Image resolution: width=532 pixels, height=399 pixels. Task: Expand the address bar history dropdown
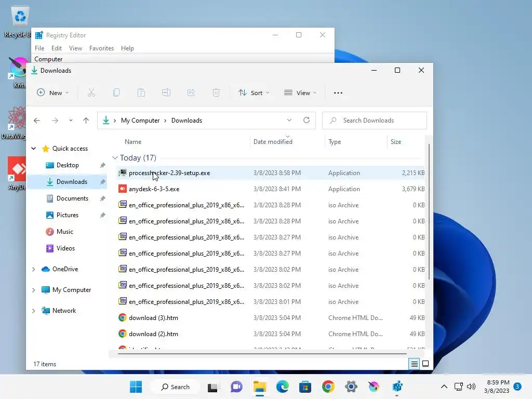coord(289,120)
